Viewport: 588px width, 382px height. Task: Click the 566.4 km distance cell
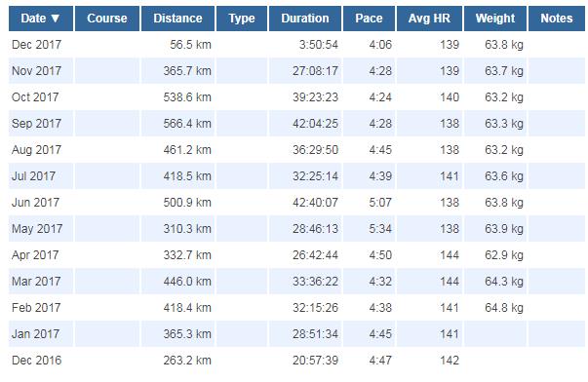177,124
